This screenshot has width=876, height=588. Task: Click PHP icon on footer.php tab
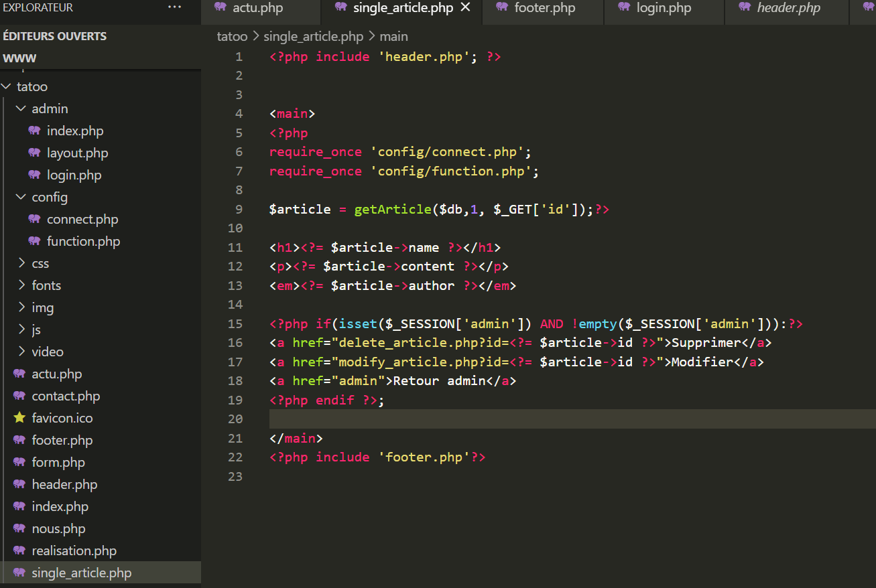[x=501, y=7]
